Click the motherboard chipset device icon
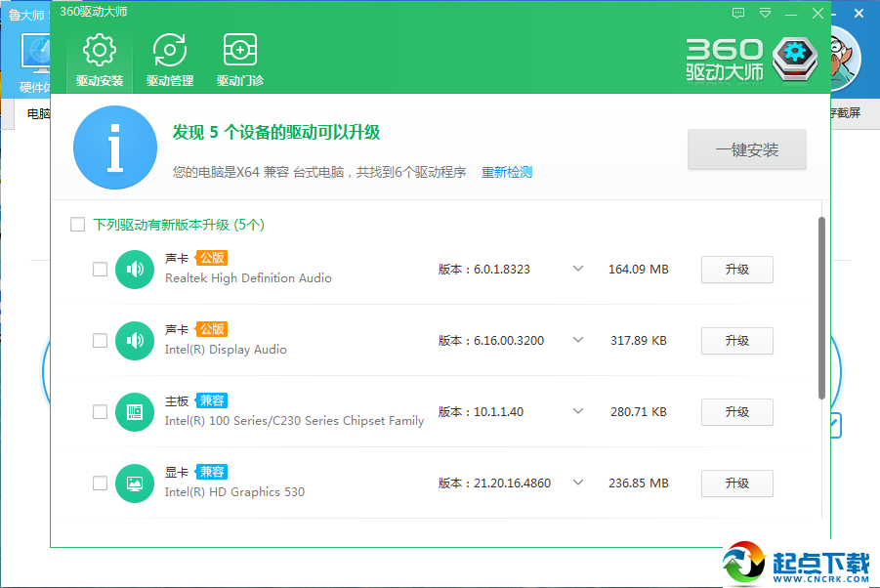The image size is (880, 588). (x=135, y=412)
